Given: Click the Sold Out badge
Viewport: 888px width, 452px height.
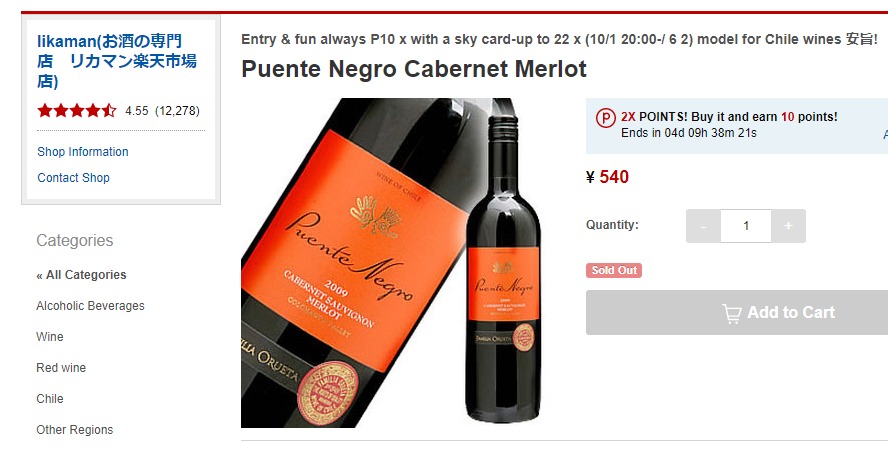Looking at the screenshot, I should [x=614, y=270].
